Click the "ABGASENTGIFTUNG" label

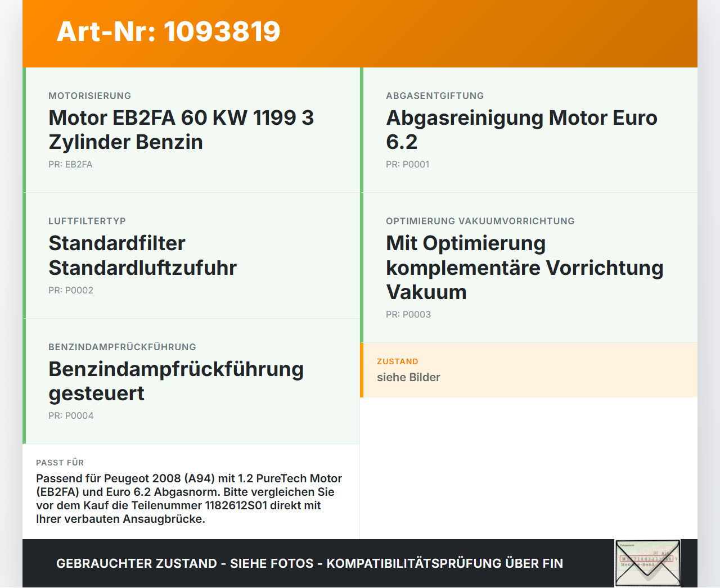pos(435,96)
